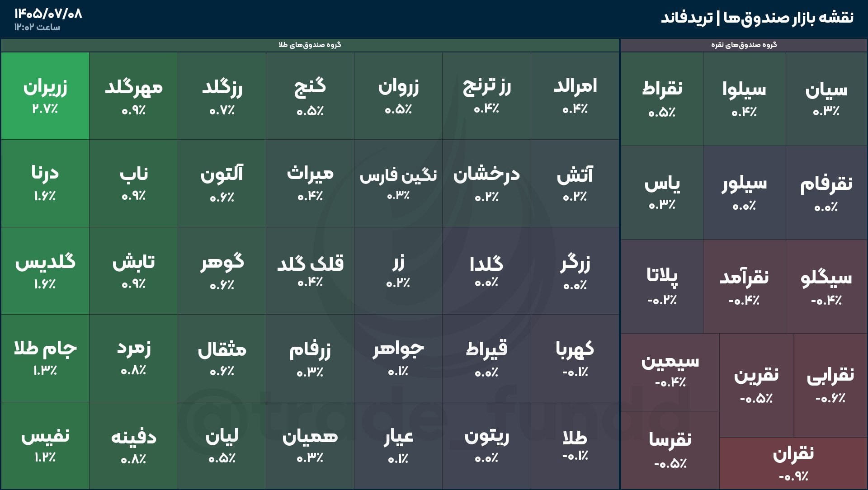Open the درنا tile showing 1.6%

(45, 184)
